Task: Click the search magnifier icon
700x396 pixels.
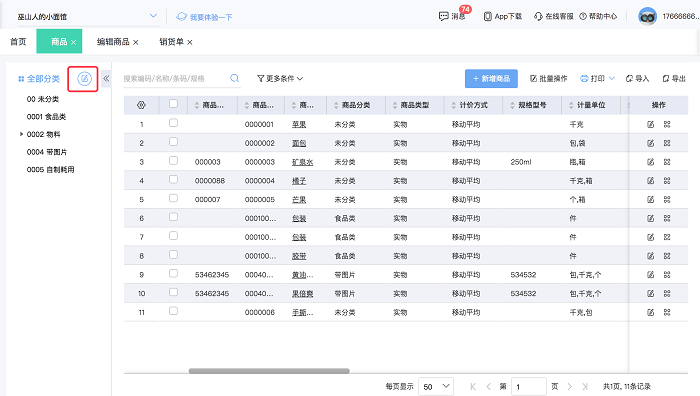Action: point(234,79)
